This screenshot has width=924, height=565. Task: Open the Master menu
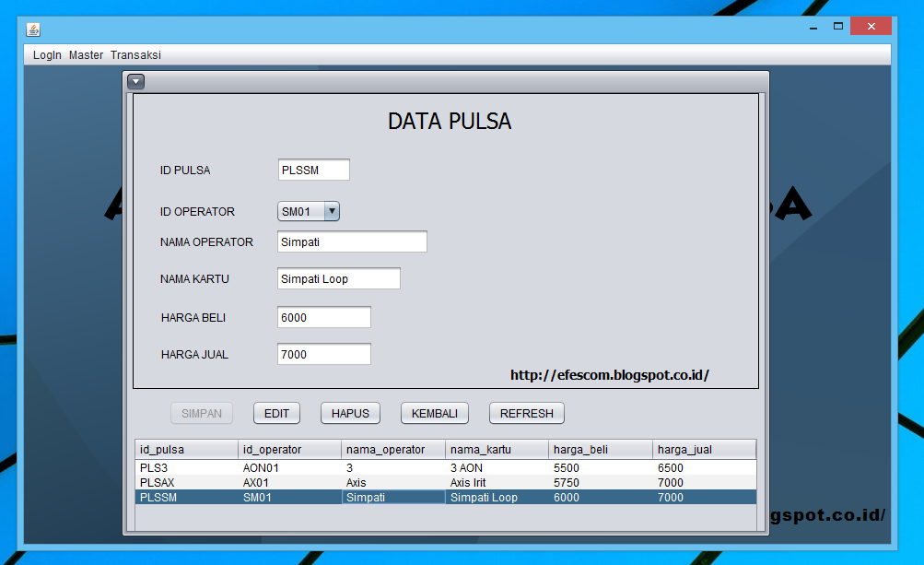[85, 54]
